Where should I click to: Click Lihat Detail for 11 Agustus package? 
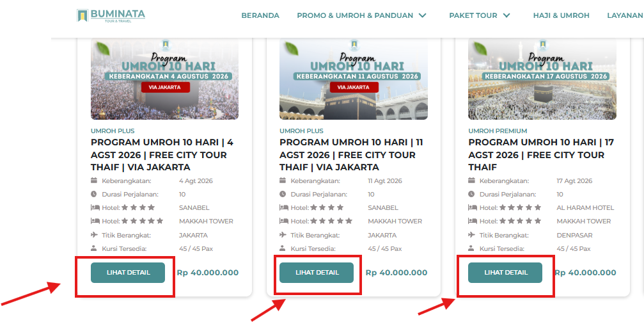coord(317,272)
